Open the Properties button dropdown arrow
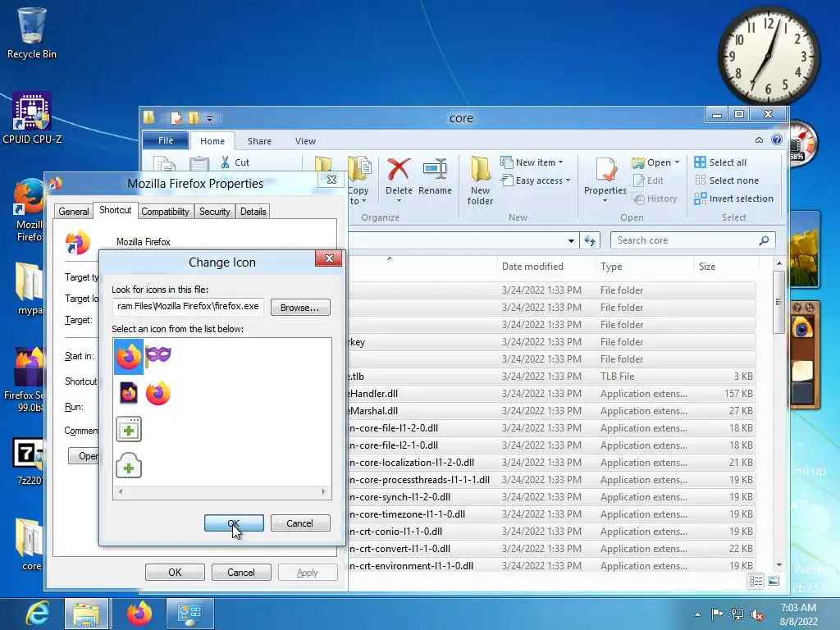Viewport: 840px width, 630px height. point(605,201)
